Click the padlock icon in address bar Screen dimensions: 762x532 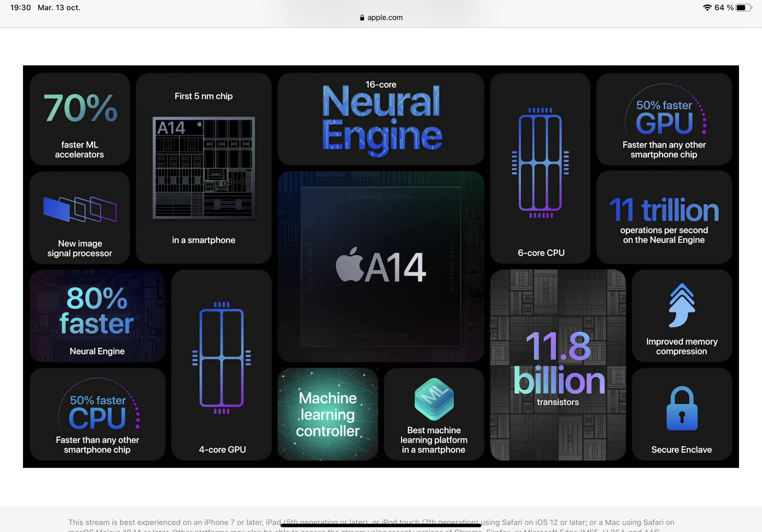pos(362,18)
